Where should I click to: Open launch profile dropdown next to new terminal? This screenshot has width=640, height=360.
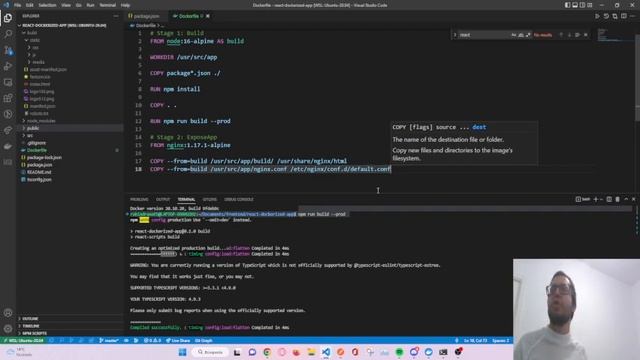601,199
